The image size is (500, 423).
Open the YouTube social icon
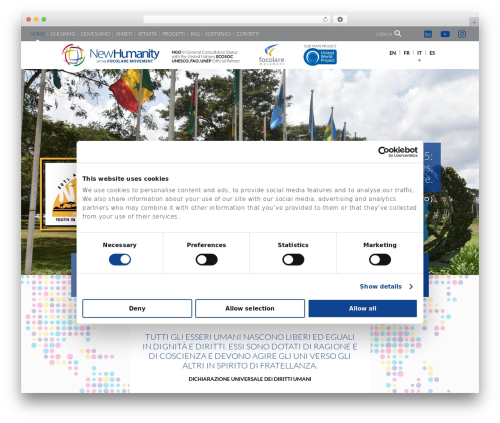tap(445, 34)
